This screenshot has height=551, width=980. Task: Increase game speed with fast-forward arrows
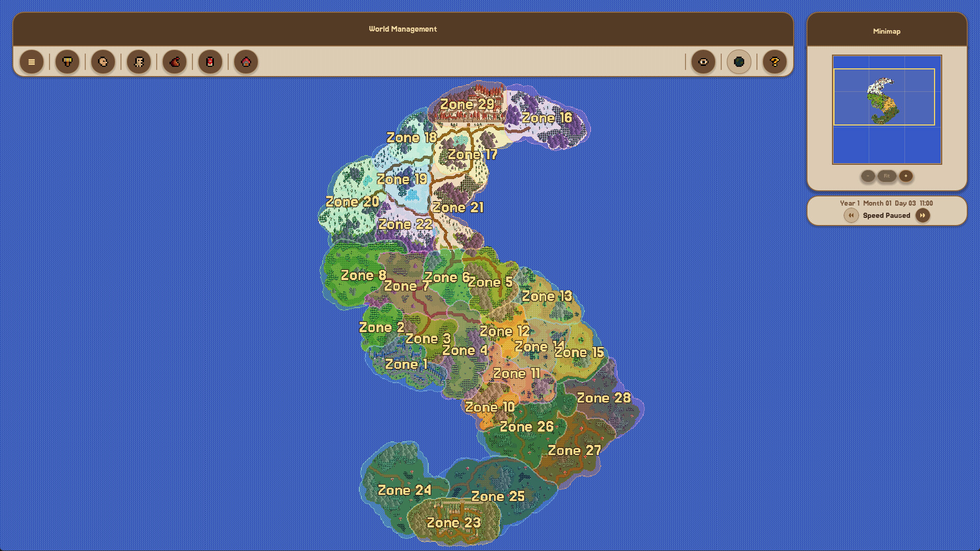point(922,215)
